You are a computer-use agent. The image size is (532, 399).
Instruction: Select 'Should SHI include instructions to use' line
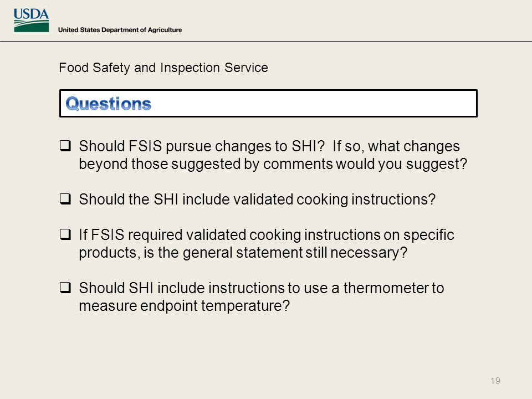203,288
